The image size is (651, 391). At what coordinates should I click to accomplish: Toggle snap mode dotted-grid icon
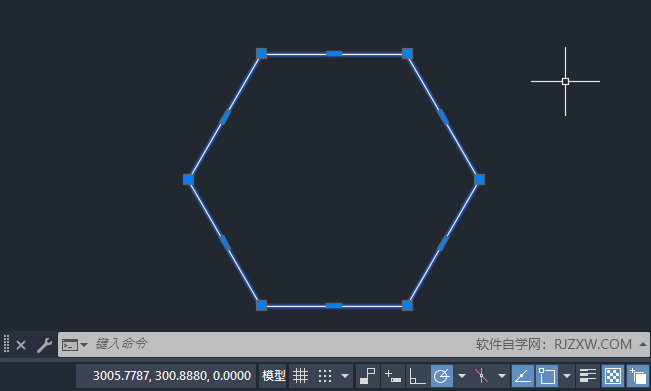[x=325, y=376]
